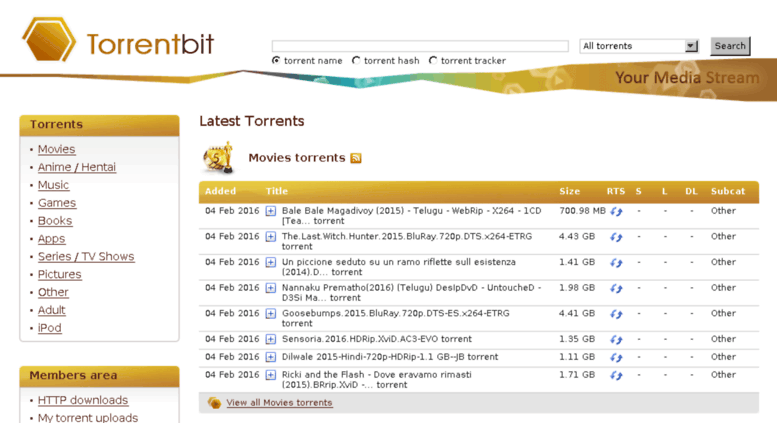Expand details for Dilwale 2015 torrent

tap(271, 357)
